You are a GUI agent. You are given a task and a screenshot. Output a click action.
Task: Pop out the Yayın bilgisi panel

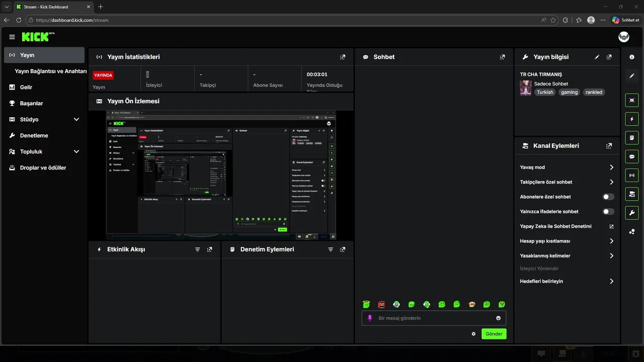[609, 57]
